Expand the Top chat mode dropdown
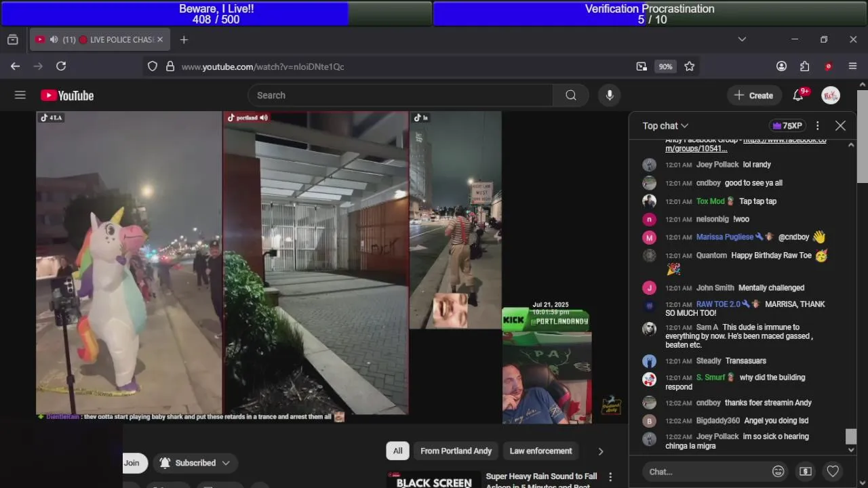The width and height of the screenshot is (868, 488). (x=665, y=125)
